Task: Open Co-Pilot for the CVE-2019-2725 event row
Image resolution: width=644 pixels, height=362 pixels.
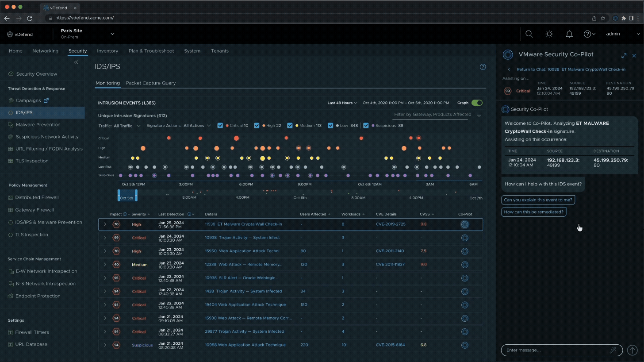Action: click(464, 224)
